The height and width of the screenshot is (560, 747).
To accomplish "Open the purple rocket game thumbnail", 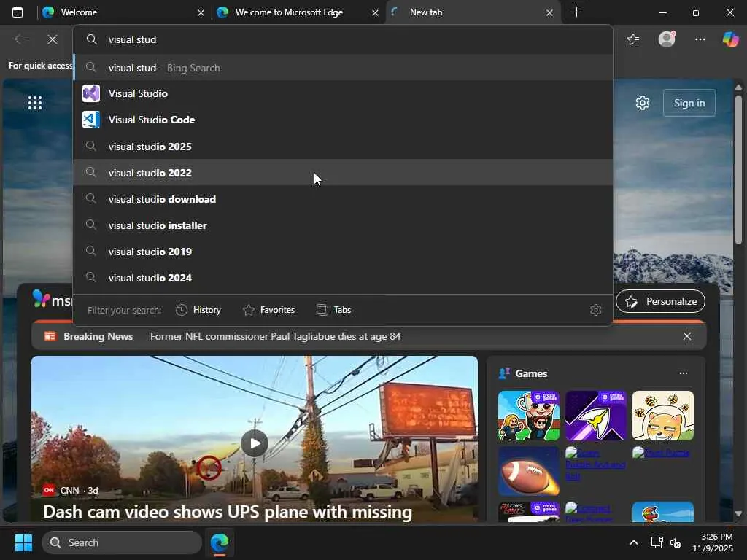I will pos(596,416).
